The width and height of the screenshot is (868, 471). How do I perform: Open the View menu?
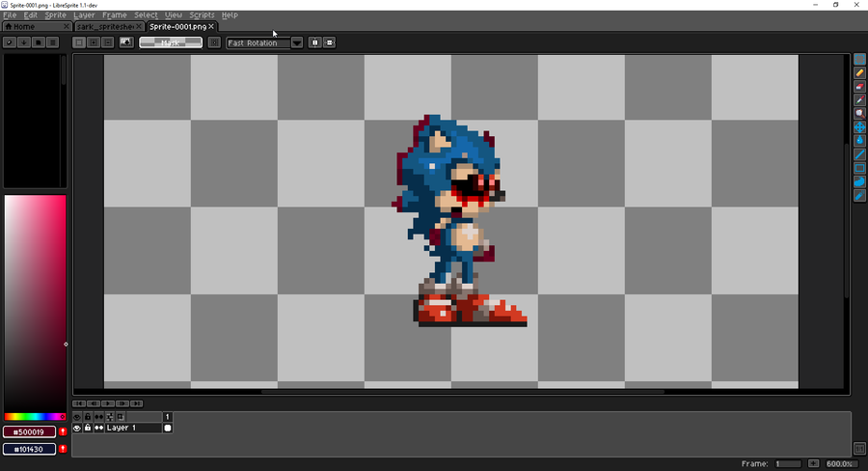tap(174, 15)
